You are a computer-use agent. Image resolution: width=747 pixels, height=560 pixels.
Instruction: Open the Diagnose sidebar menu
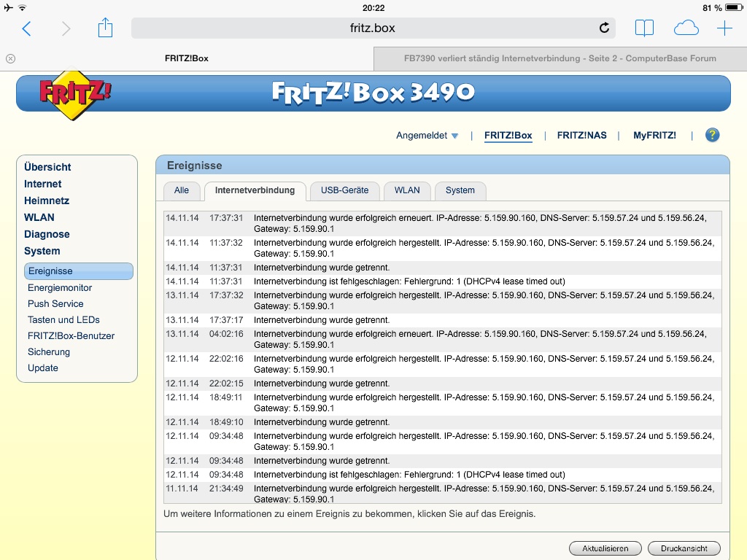point(47,234)
